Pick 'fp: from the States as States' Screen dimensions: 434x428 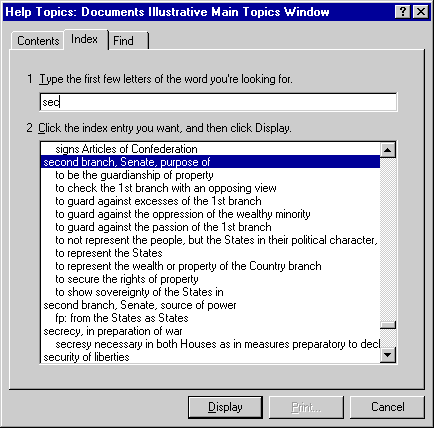(122, 318)
